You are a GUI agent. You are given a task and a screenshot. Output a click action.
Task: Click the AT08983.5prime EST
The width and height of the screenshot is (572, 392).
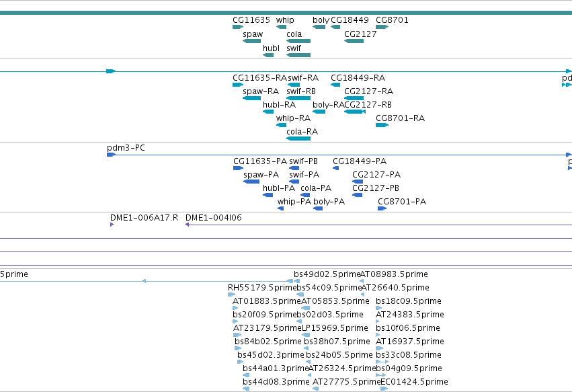coord(362,281)
